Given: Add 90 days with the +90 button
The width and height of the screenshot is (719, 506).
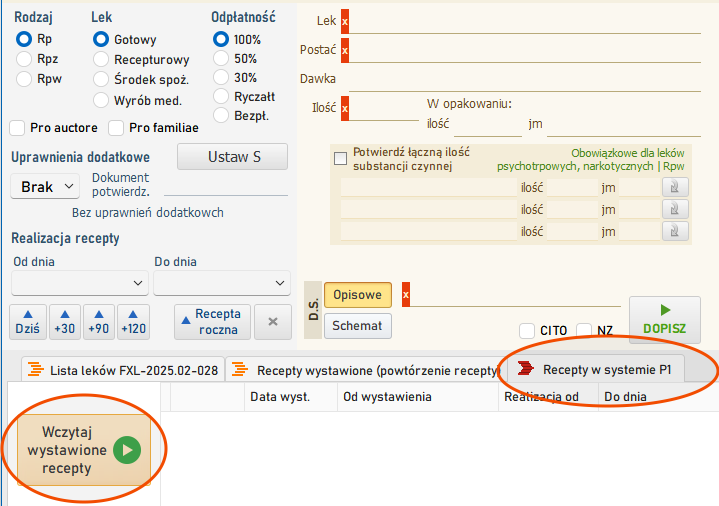Looking at the screenshot, I should pyautogui.click(x=99, y=322).
